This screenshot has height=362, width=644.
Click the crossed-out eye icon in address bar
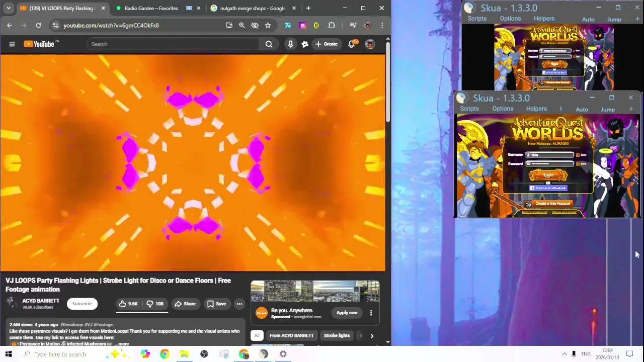(255, 25)
